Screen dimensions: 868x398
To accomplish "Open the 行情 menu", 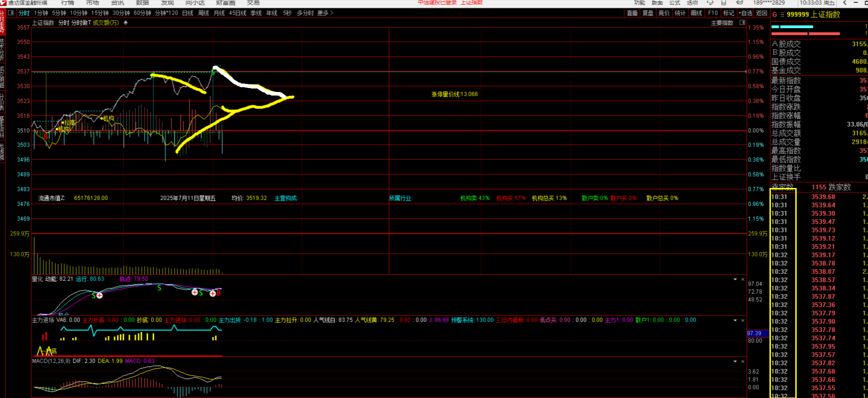I will (67, 3).
